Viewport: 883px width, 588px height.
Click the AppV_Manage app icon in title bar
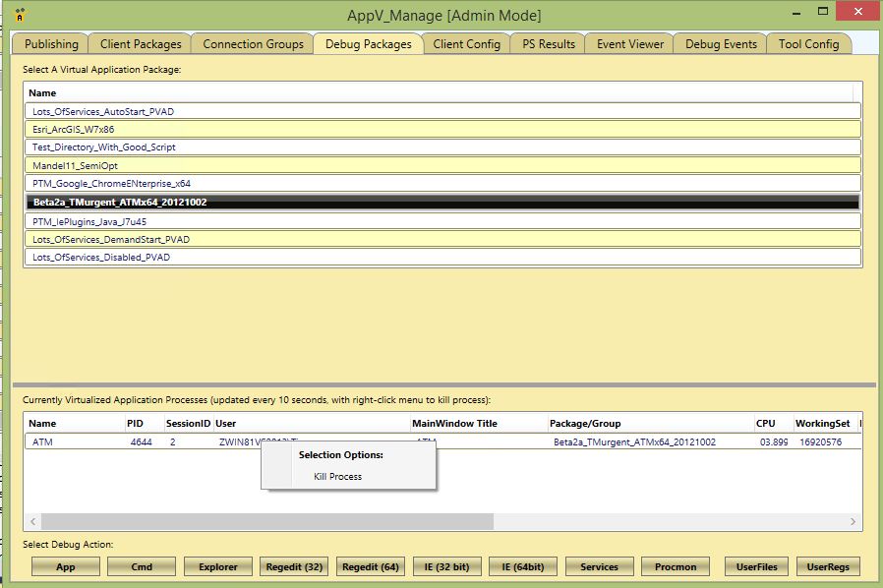click(x=20, y=15)
